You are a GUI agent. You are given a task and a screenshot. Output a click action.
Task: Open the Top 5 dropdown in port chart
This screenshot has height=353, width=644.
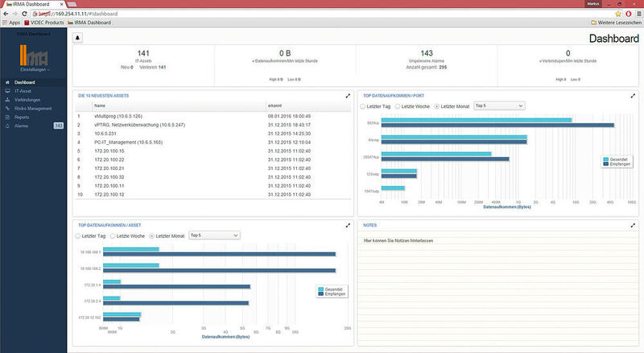tap(499, 106)
